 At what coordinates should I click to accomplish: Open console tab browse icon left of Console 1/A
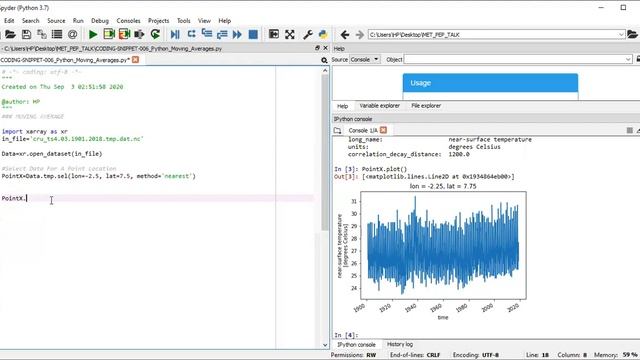[338, 131]
